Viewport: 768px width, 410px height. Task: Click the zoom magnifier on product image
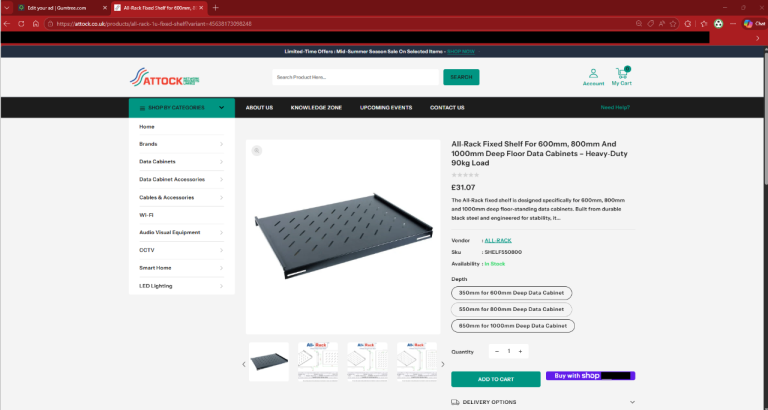tap(257, 150)
